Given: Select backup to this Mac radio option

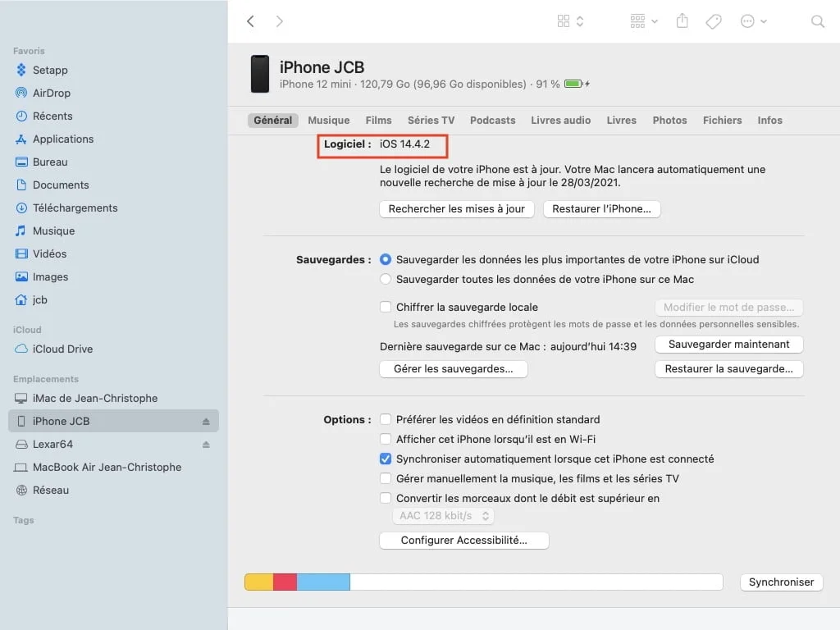Looking at the screenshot, I should click(386, 280).
